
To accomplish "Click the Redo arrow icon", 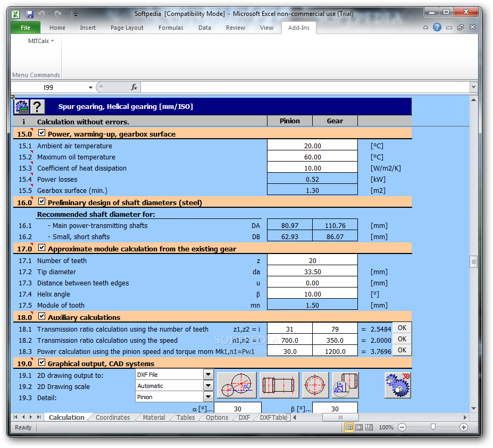I will tap(58, 14).
